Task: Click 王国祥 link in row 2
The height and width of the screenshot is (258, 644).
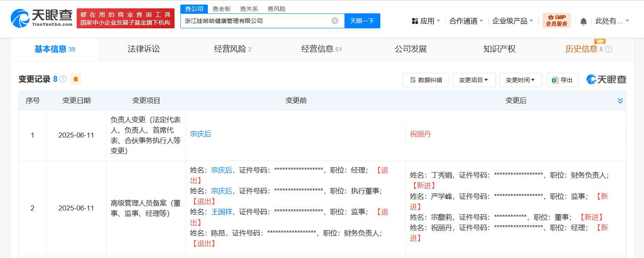Action: click(x=222, y=212)
